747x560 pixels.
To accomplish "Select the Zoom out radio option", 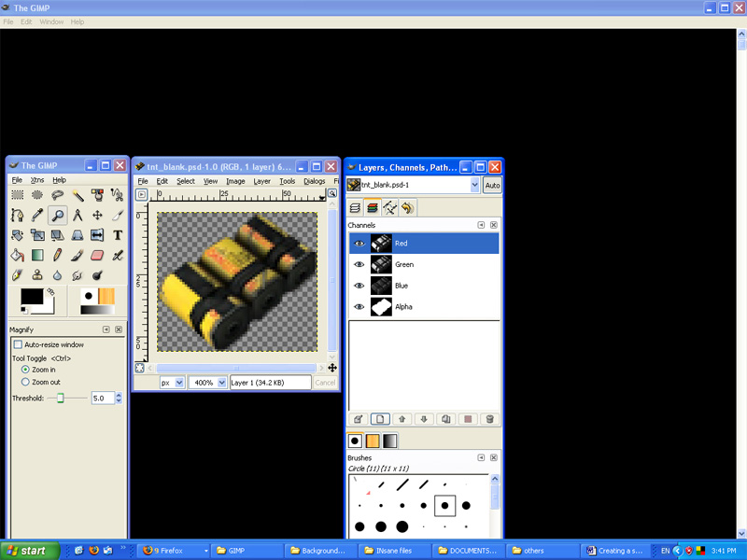I will 25,382.
